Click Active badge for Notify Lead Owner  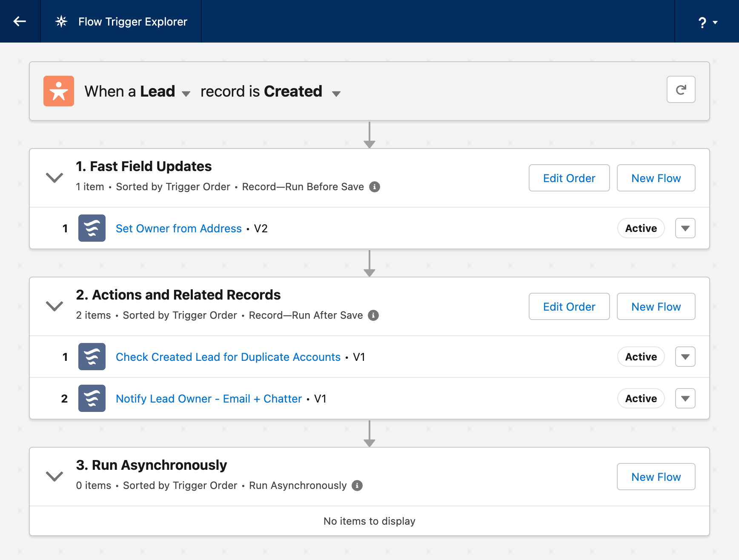pos(641,398)
